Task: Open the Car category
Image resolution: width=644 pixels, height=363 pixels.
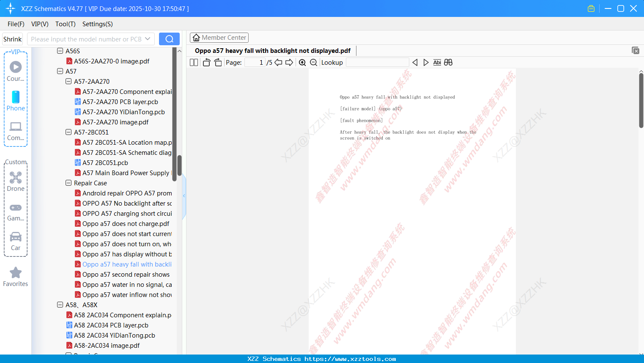Action: [16, 241]
